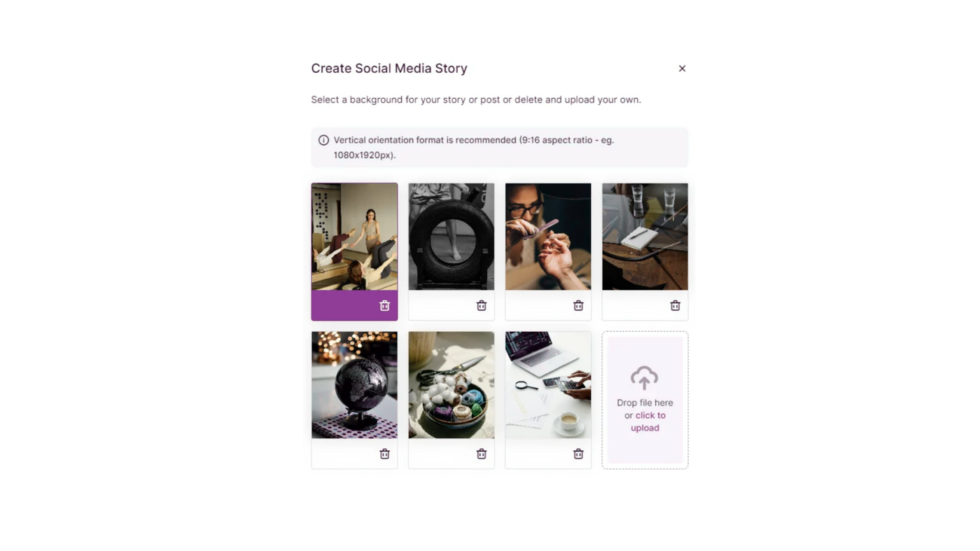Click the 'Drop file here' upload area
The width and height of the screenshot is (980, 551).
tap(645, 400)
